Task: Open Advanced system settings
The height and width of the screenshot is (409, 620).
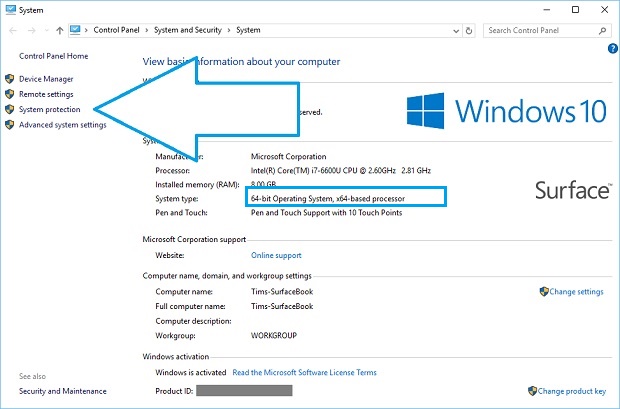Action: coord(63,125)
